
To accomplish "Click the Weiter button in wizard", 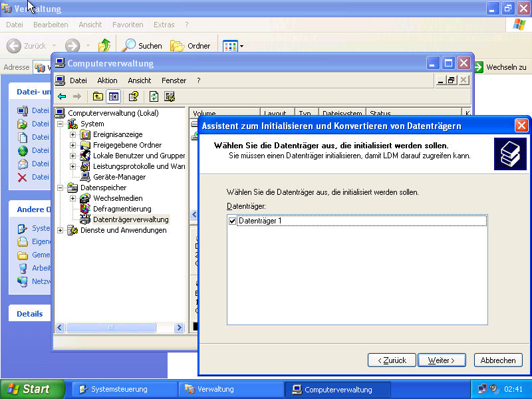I will click(x=441, y=360).
